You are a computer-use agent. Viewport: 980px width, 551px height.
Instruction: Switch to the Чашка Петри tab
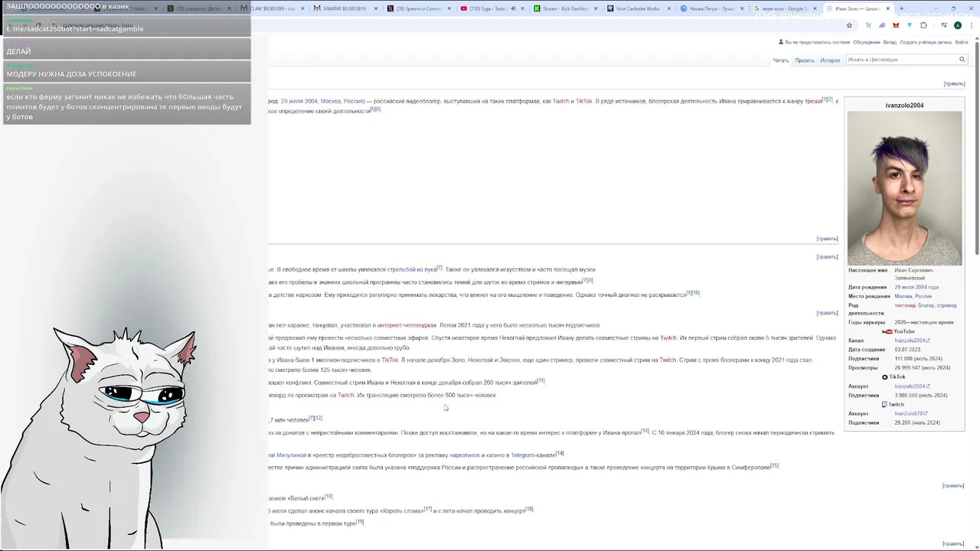coord(709,8)
